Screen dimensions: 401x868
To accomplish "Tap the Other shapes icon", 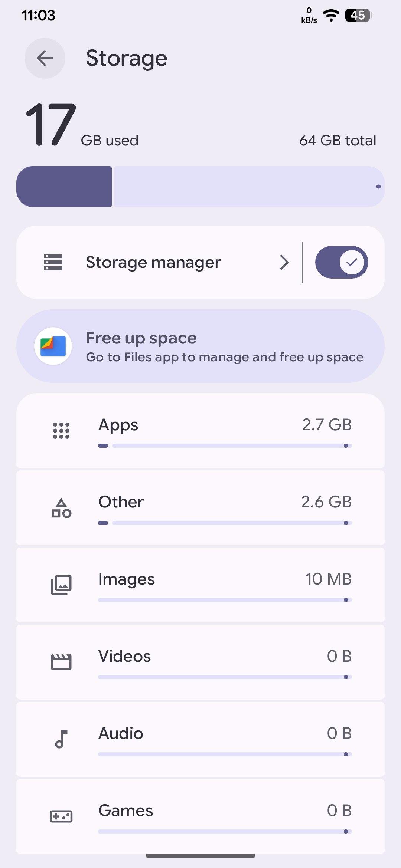I will [61, 508].
